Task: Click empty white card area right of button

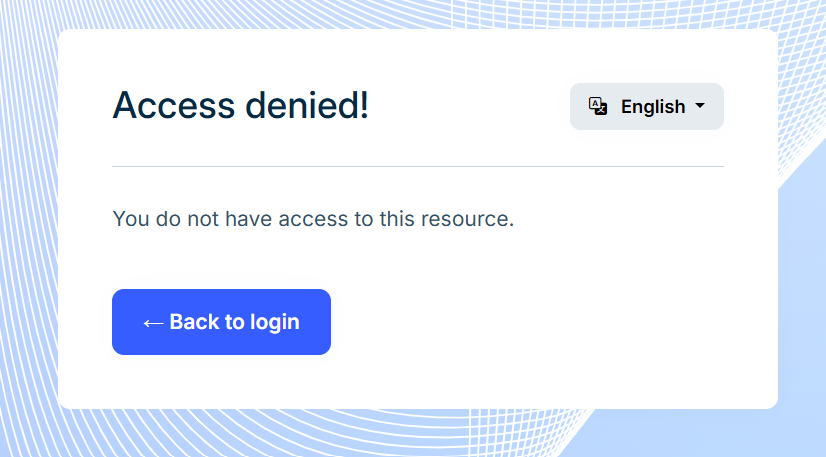Action: pyautogui.click(x=527, y=322)
